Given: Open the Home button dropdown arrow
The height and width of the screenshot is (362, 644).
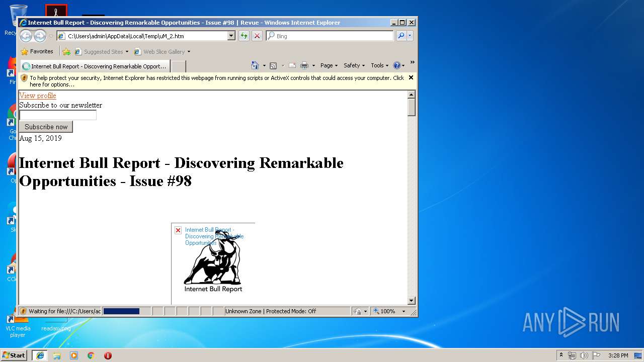Looking at the screenshot, I should [264, 65].
